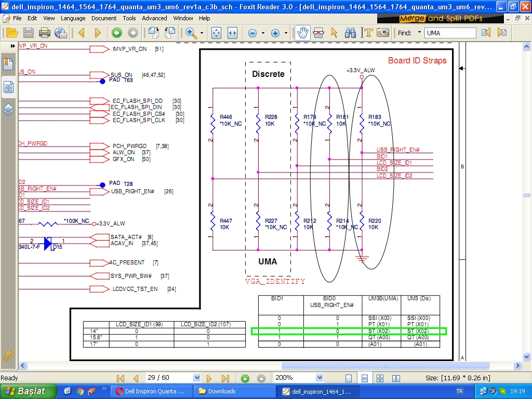Image resolution: width=532 pixels, height=399 pixels.
Task: Click vertical scrollbar down arrow
Action: pyautogui.click(x=527, y=356)
